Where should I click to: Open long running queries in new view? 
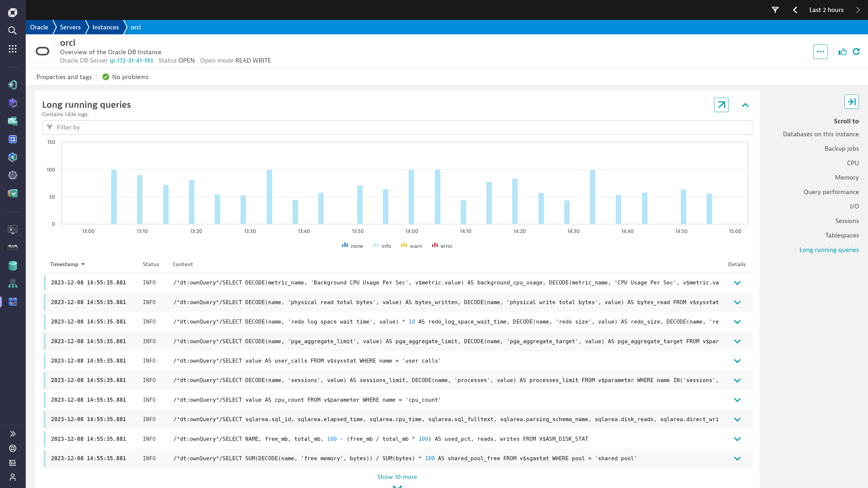point(721,105)
